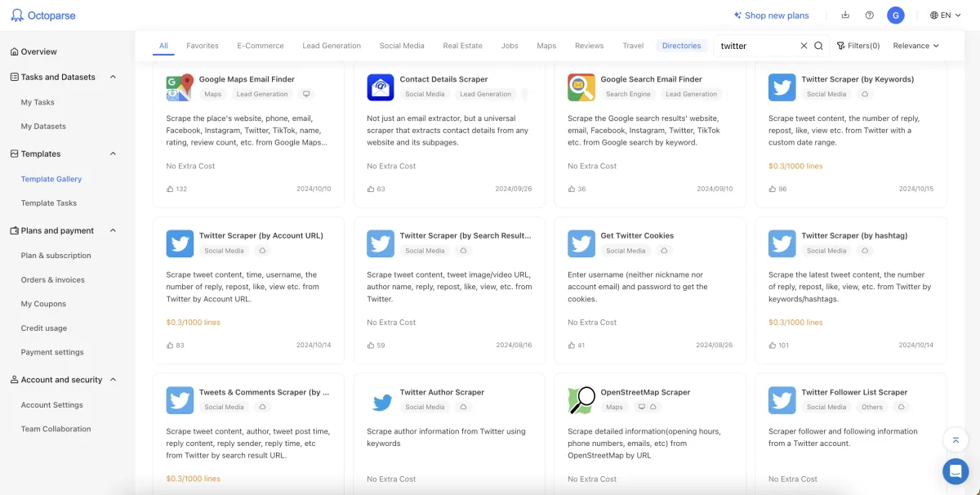
Task: Select the Jobs category tab
Action: click(510, 46)
